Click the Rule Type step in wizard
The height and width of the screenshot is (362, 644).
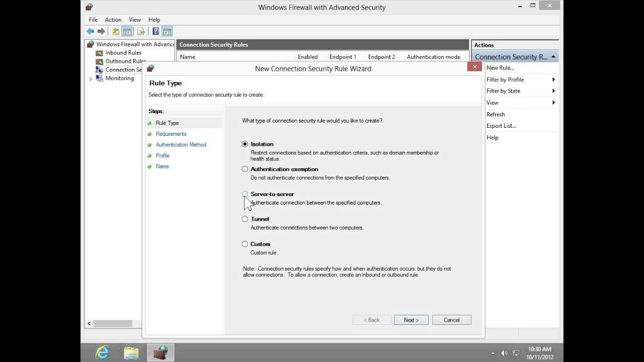point(167,123)
